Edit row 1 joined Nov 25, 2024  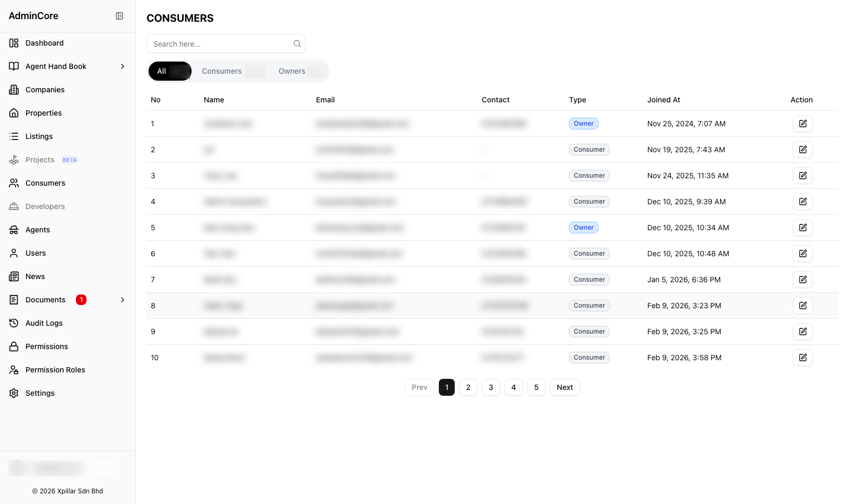[803, 124]
